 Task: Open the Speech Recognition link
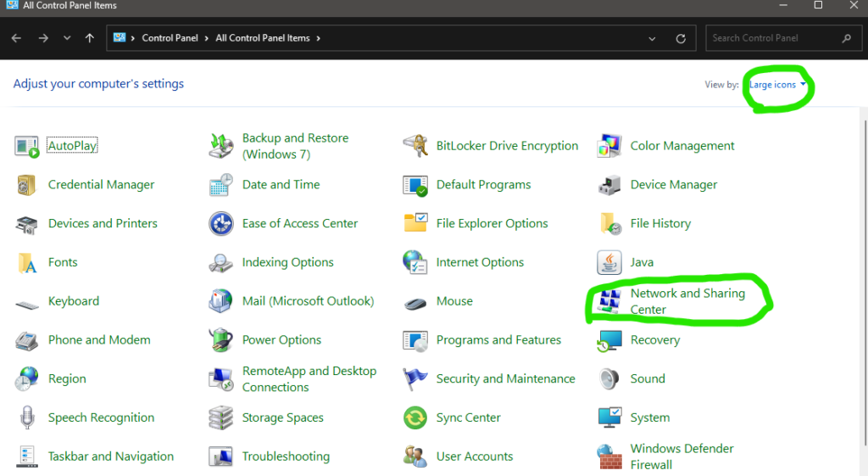[102, 417]
